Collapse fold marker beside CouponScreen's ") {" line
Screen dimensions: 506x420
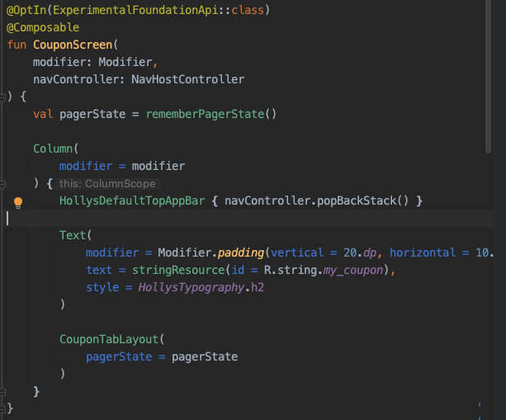pos(2,97)
